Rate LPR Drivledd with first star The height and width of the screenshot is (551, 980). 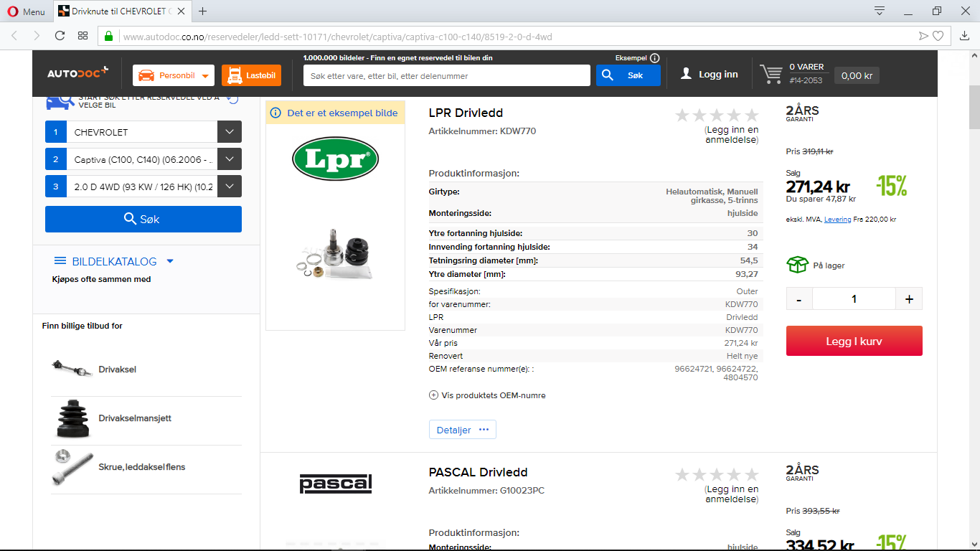tap(682, 115)
